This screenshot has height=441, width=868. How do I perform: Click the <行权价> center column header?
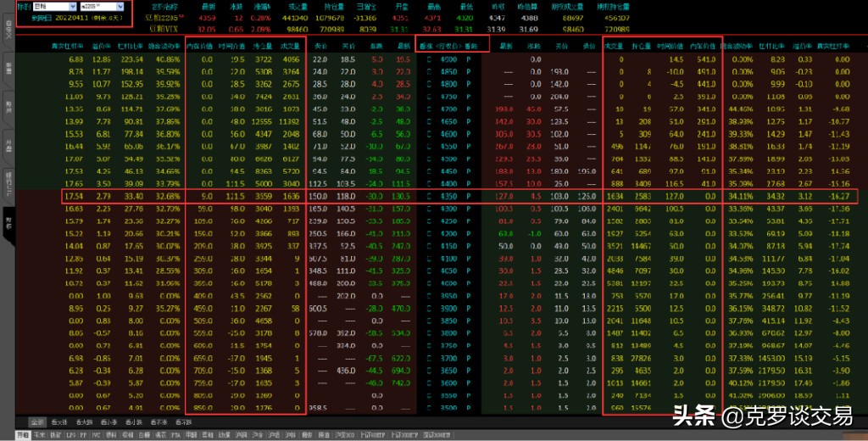coord(449,46)
